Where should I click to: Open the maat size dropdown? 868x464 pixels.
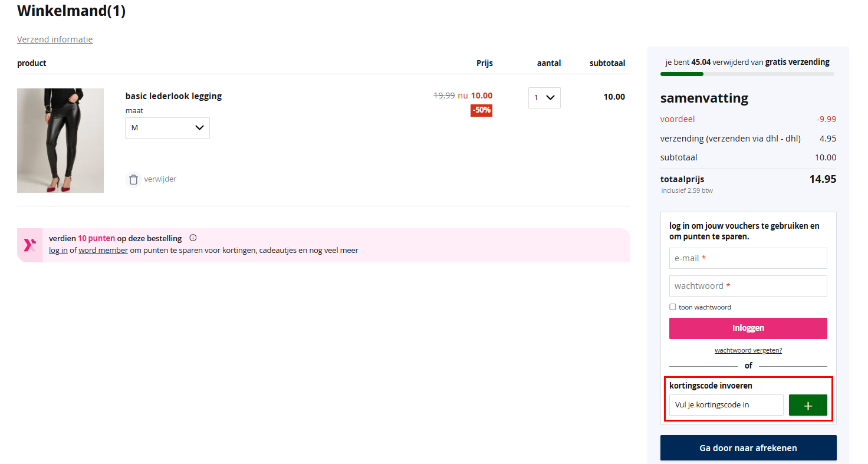(167, 128)
